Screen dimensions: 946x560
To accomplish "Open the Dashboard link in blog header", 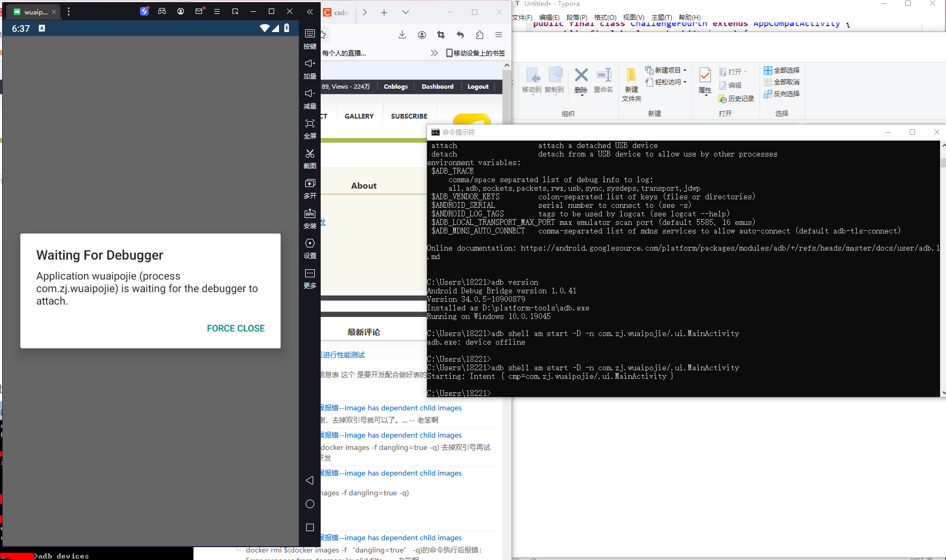I will [x=437, y=87].
